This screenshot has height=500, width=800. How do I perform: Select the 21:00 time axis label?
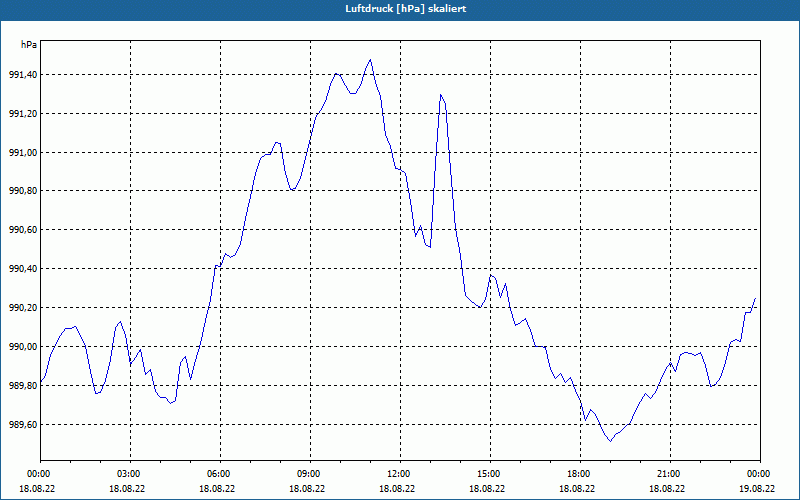[x=668, y=474]
